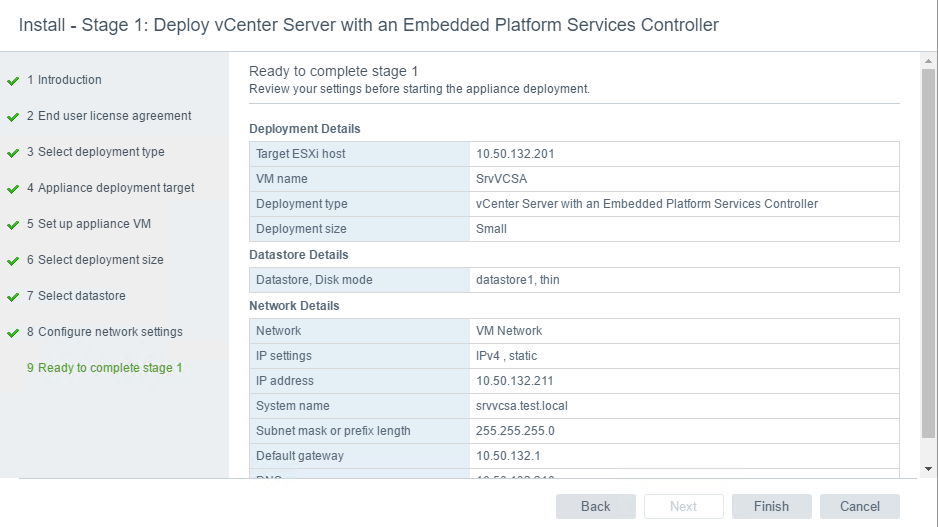The image size is (938, 527).
Task: Click the Finish button
Action: click(771, 507)
